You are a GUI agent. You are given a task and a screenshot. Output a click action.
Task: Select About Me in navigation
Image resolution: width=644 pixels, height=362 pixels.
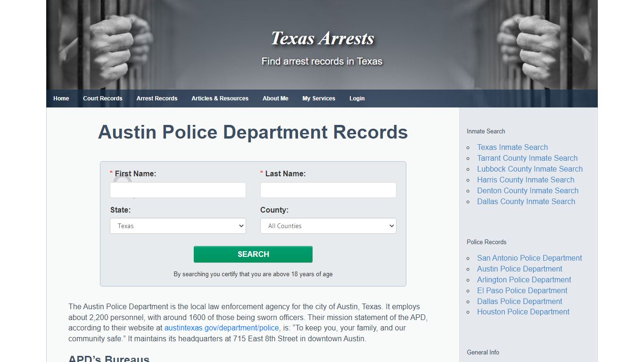(x=275, y=99)
